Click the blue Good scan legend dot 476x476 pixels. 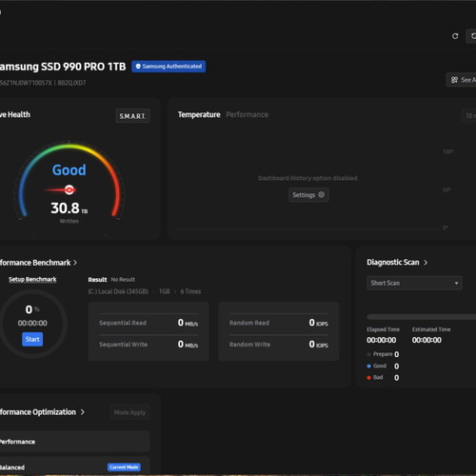[x=368, y=366]
